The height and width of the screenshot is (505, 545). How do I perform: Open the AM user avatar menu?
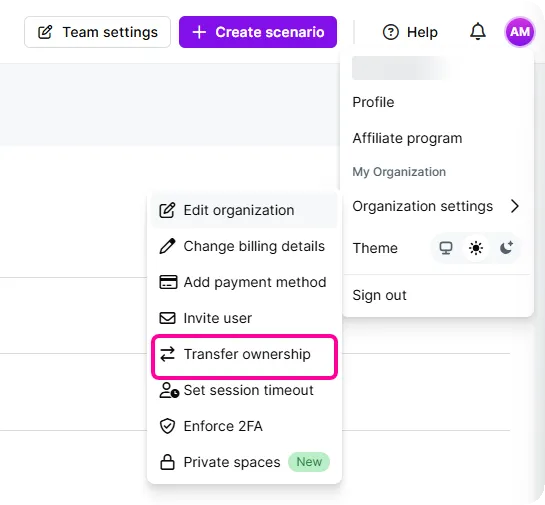pos(519,32)
